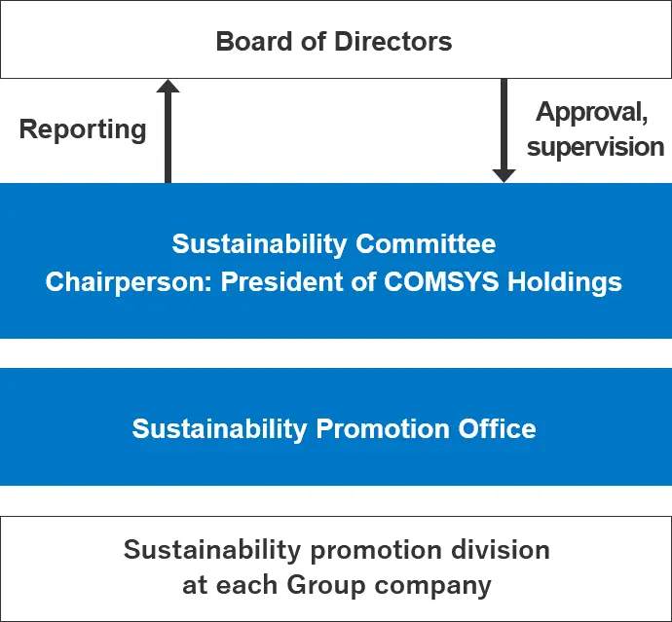Select the word Chairperson:
Screen dimensions: 672x622
coord(129,282)
